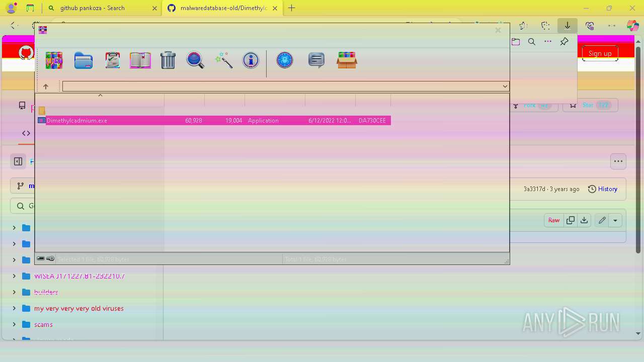Click the GitHub Raw file button
644x362 pixels.
tap(554, 220)
